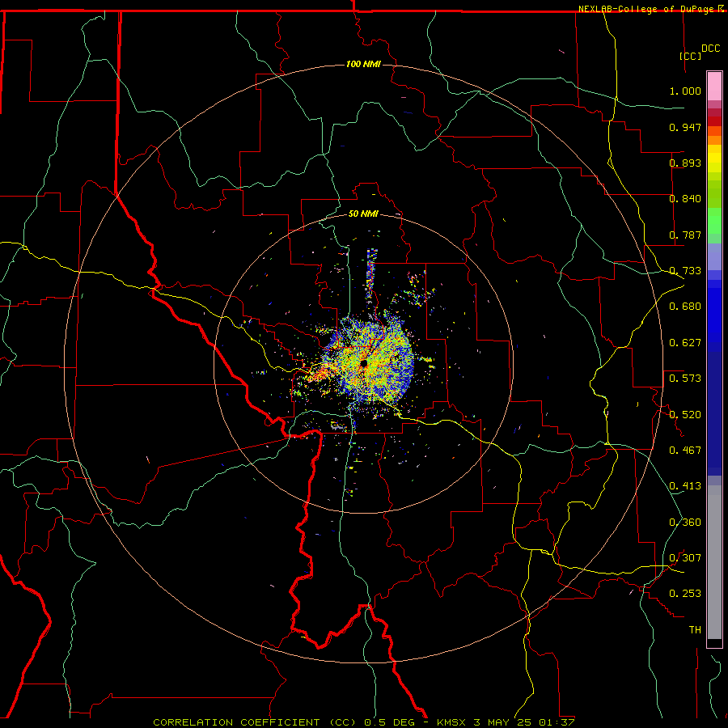Click the 0.573 legend value
This screenshot has width=728, height=728.
click(685, 379)
